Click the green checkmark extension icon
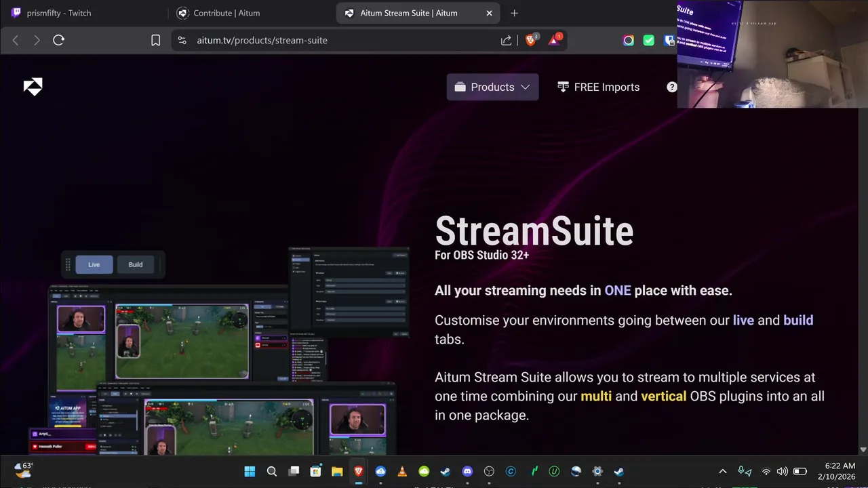Screen dimensions: 868x488 (649, 40)
